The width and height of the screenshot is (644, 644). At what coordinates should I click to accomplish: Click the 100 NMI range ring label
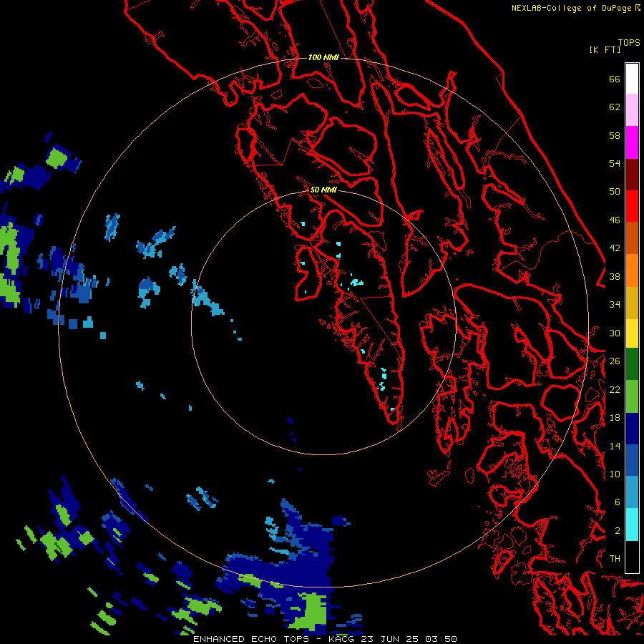[323, 57]
